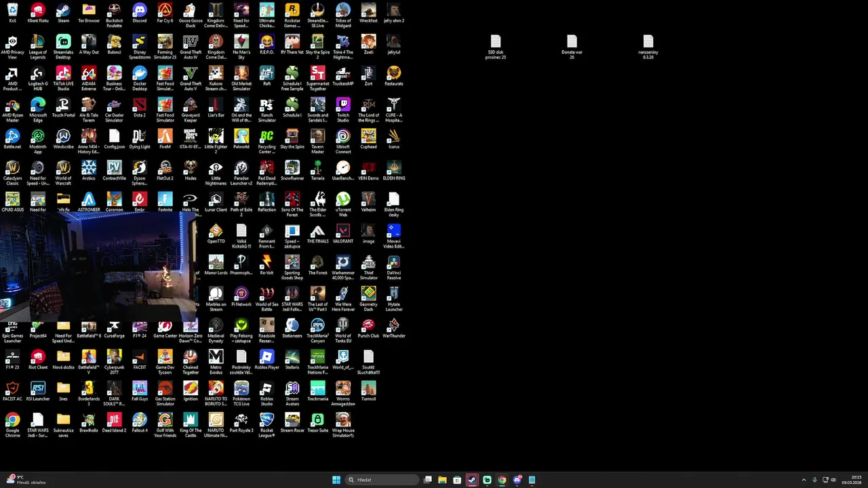
Task: Expand the hidden tray icons chevron
Action: [x=804, y=480]
